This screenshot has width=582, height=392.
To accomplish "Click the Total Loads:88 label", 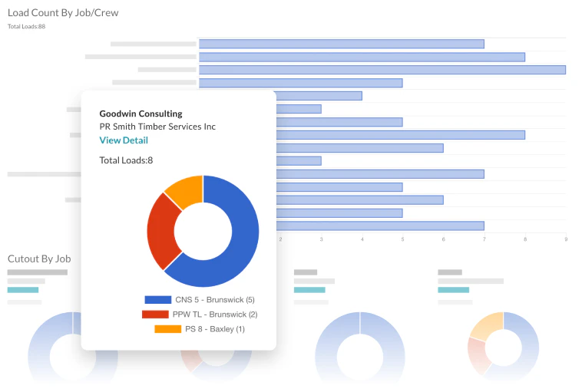I will [26, 26].
